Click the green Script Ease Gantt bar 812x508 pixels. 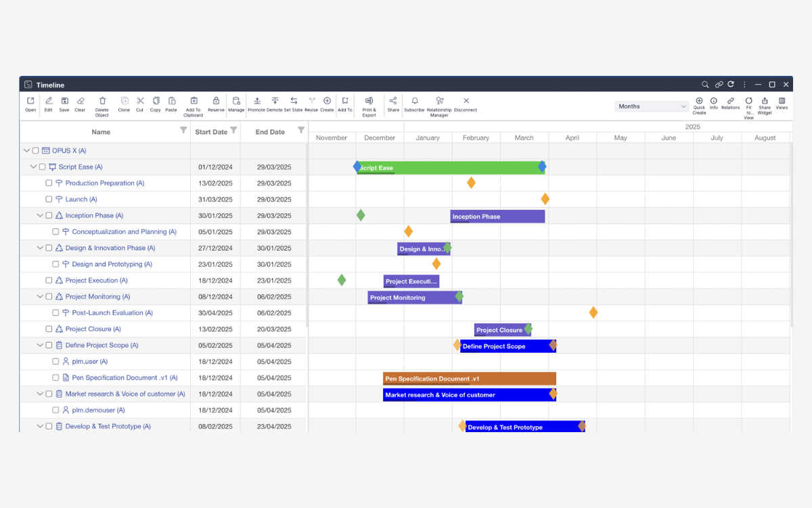point(460,168)
